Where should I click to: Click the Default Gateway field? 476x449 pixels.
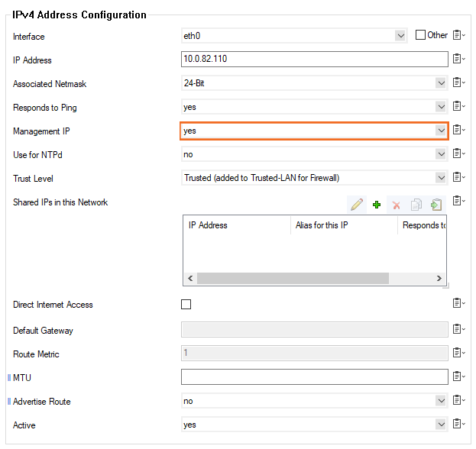point(315,329)
